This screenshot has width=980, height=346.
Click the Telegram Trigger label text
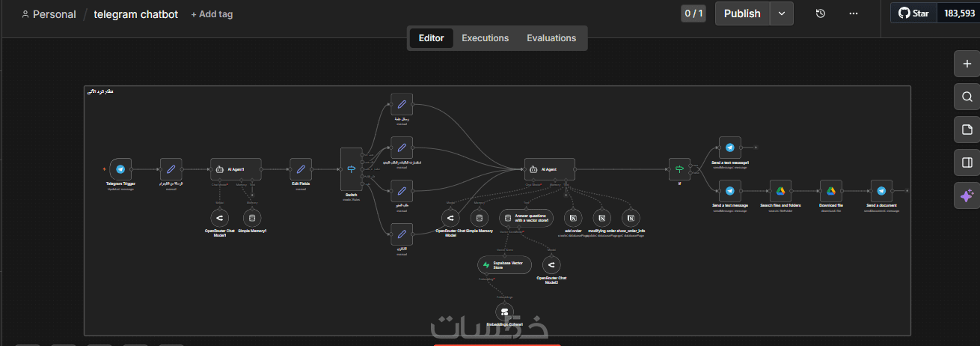(120, 183)
